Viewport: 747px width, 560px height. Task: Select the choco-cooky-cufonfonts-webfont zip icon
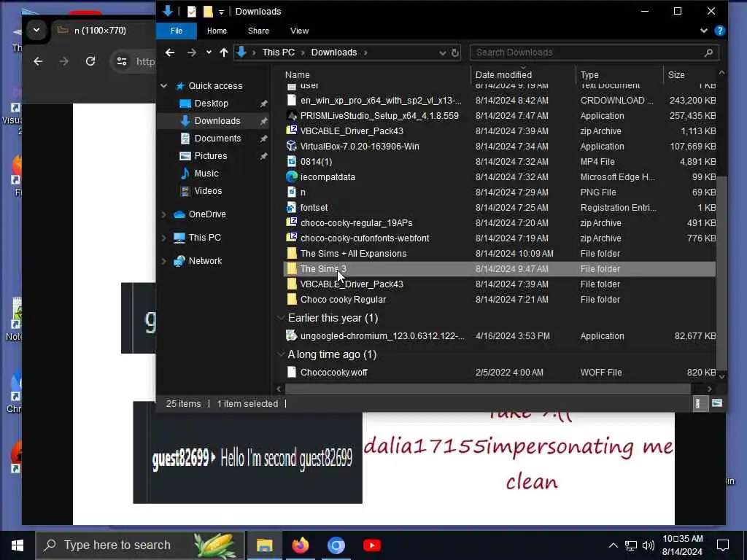coord(292,238)
